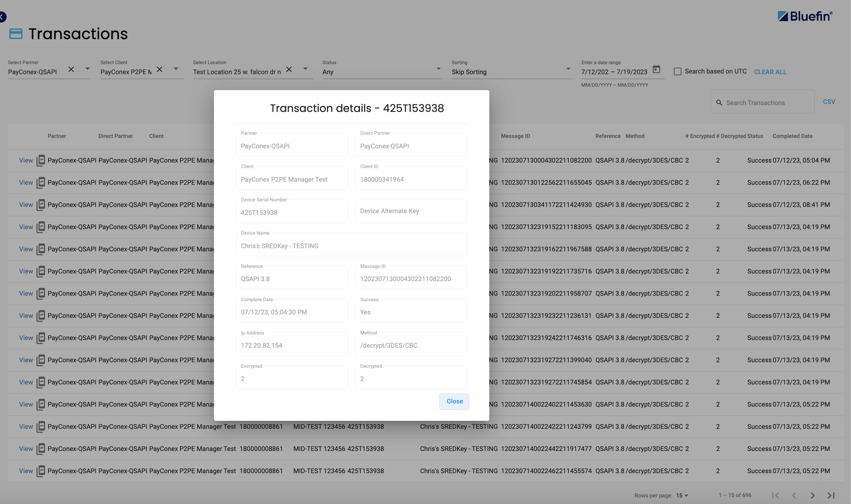Click the Transactions credit card icon
The height and width of the screenshot is (504, 851).
click(x=16, y=34)
